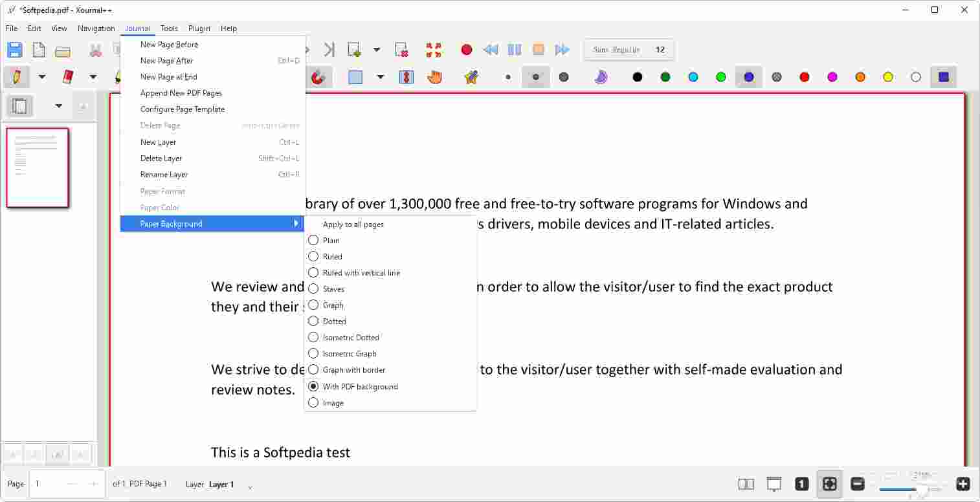
Task: Create a new document with the blank page icon
Action: (x=39, y=50)
